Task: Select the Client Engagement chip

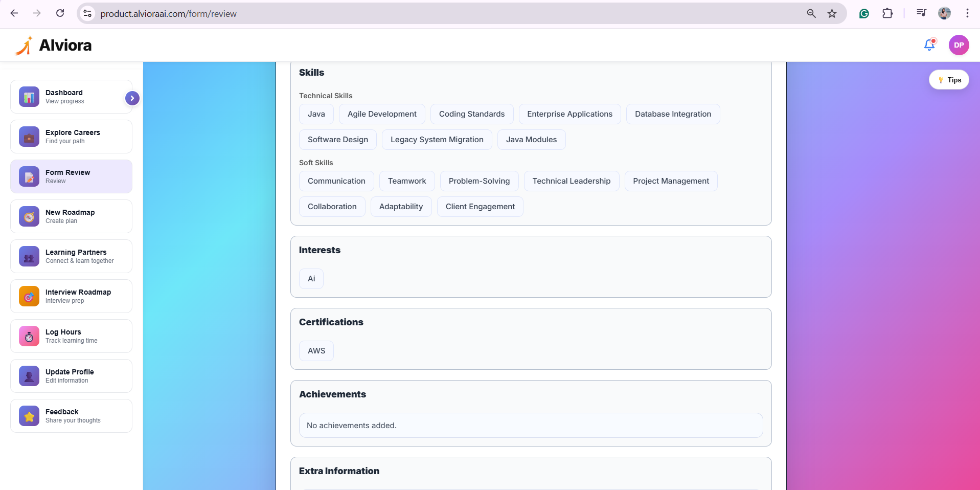Action: [480, 207]
